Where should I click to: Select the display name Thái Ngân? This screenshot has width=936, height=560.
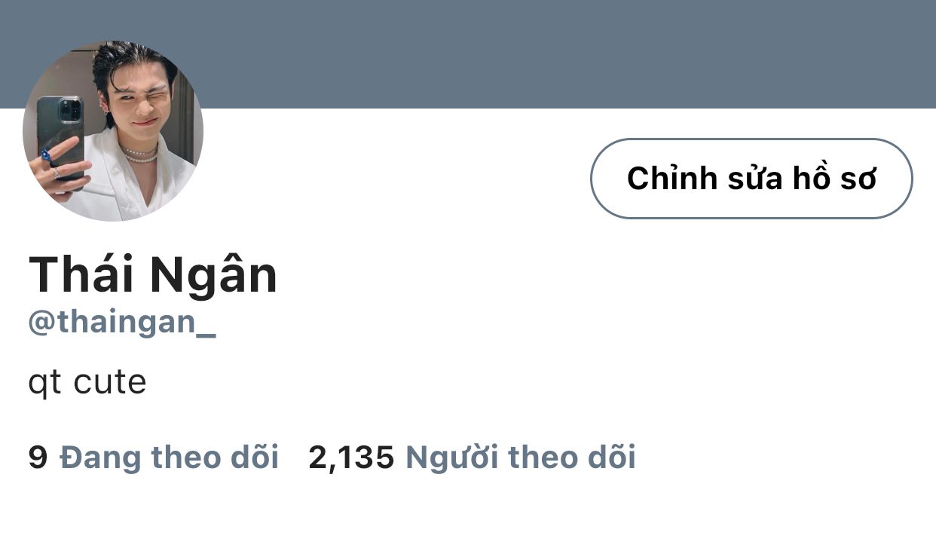pos(153,274)
